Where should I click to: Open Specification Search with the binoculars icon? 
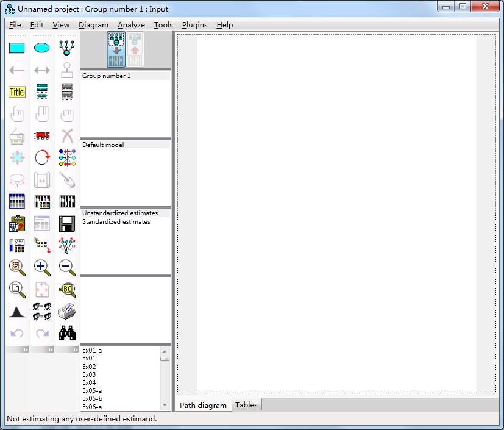click(67, 334)
